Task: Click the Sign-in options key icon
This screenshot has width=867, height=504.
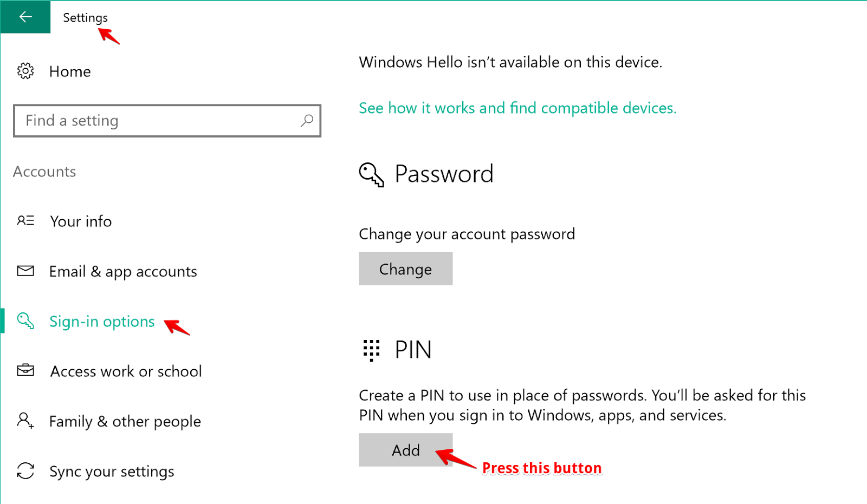Action: [25, 320]
